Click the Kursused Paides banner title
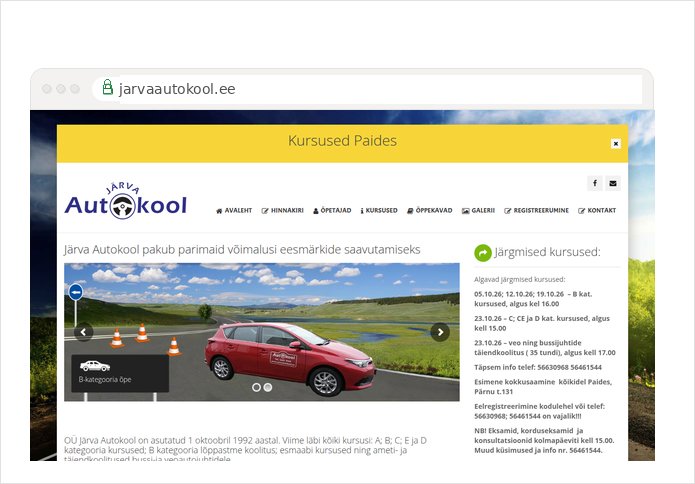The height and width of the screenshot is (484, 695). (342, 141)
